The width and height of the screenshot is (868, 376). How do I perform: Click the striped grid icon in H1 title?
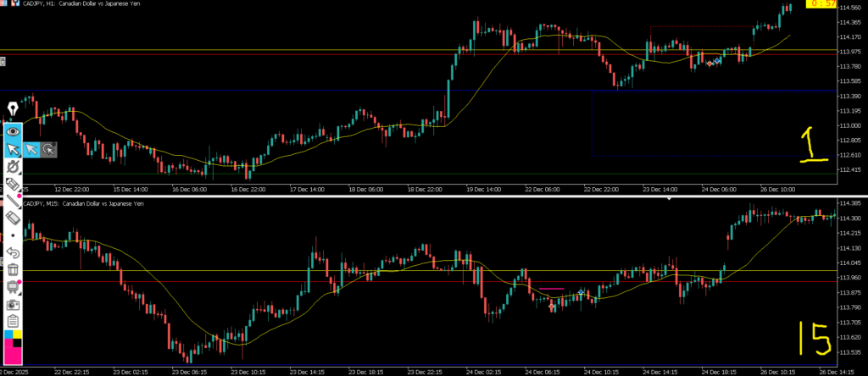coord(3,3)
